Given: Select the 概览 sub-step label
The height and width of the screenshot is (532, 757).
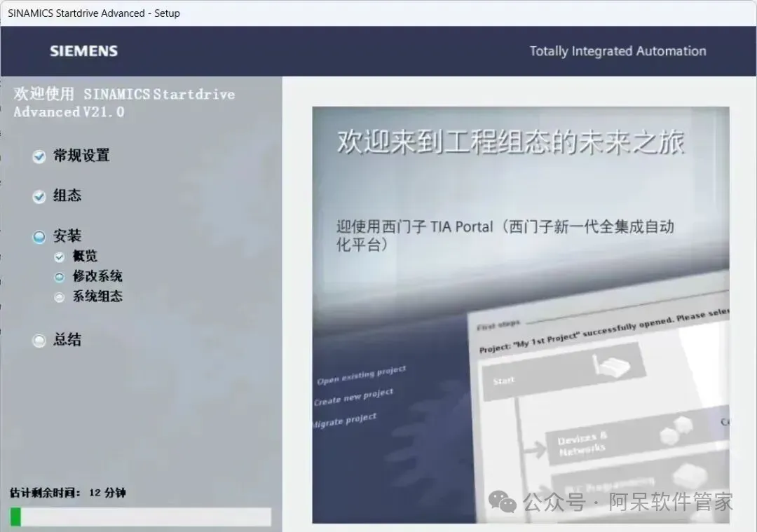Looking at the screenshot, I should (x=85, y=256).
